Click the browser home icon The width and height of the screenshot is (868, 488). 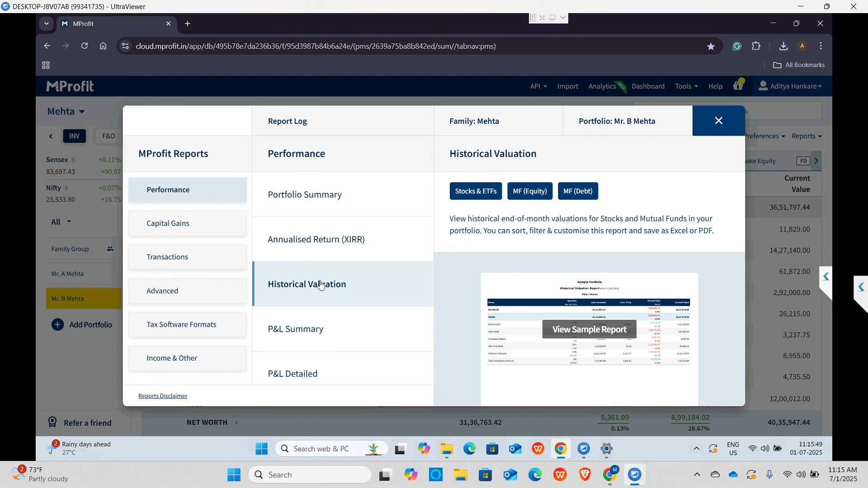(x=103, y=46)
